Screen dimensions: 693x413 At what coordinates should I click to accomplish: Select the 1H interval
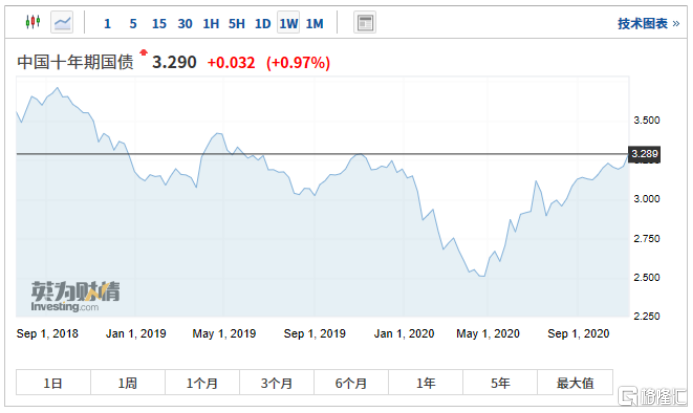pos(211,23)
